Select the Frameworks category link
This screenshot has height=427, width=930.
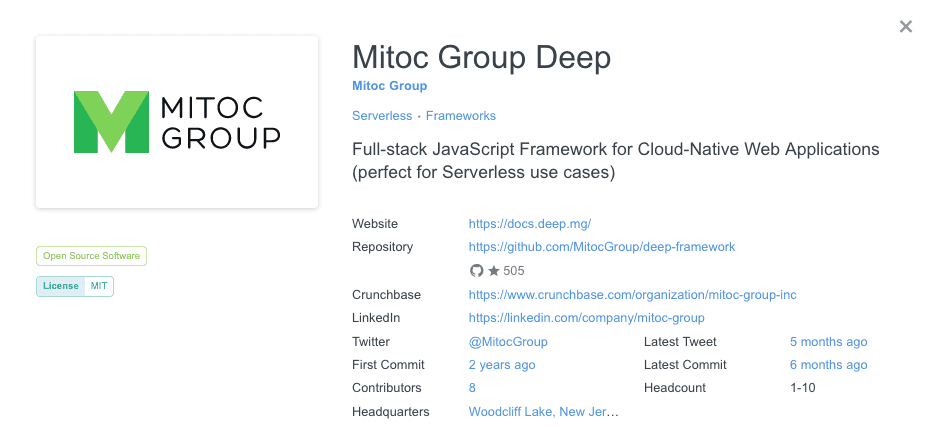point(460,116)
